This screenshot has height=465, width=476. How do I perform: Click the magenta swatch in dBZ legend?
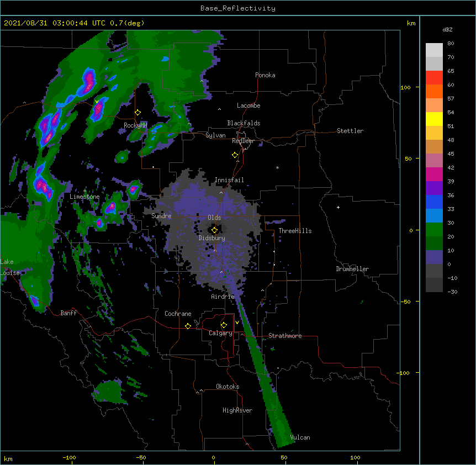[x=434, y=175]
